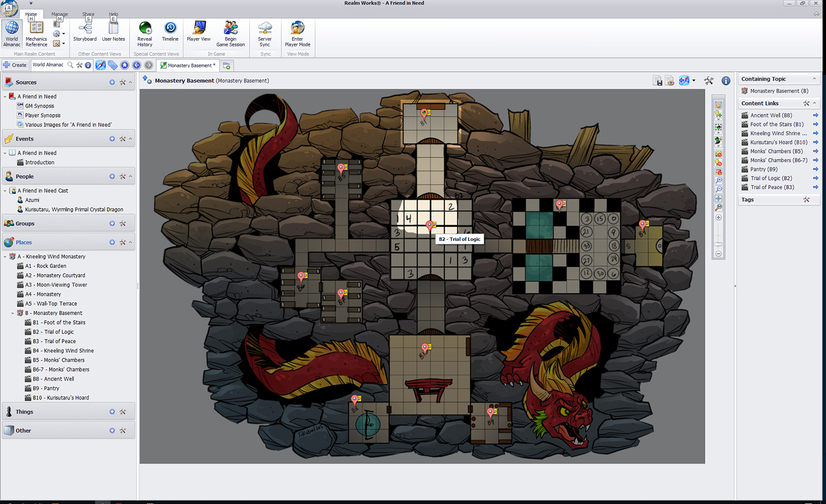Click the fit map to window icon

click(x=718, y=198)
